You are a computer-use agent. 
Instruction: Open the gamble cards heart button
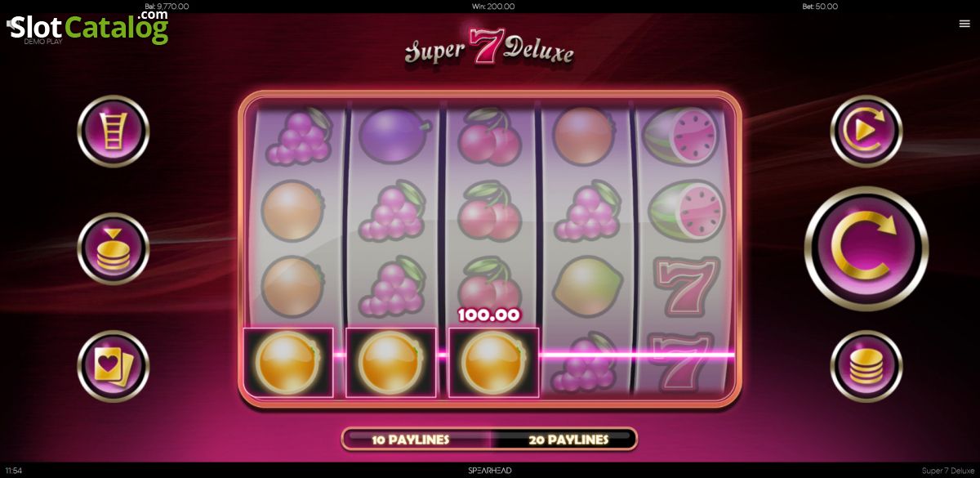pos(114,366)
